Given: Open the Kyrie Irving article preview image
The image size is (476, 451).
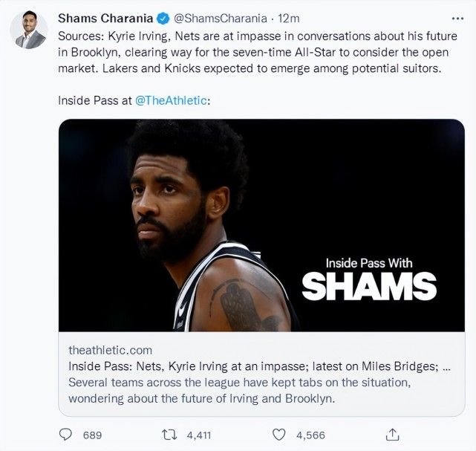Looking at the screenshot, I should pyautogui.click(x=262, y=225).
